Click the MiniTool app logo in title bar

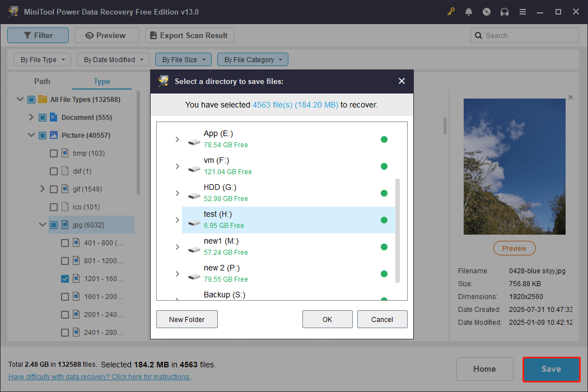(13, 12)
